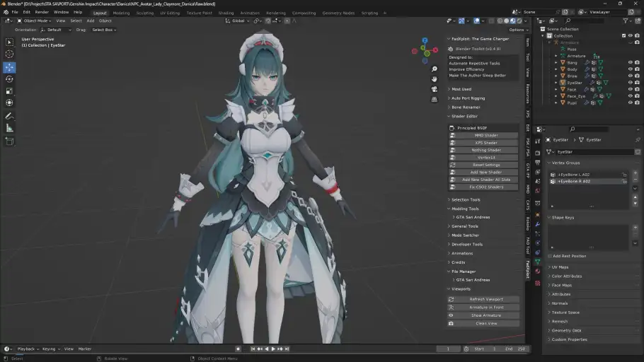Click the blue Z axis gizmo handle
644x362 pixels.
(x=425, y=40)
